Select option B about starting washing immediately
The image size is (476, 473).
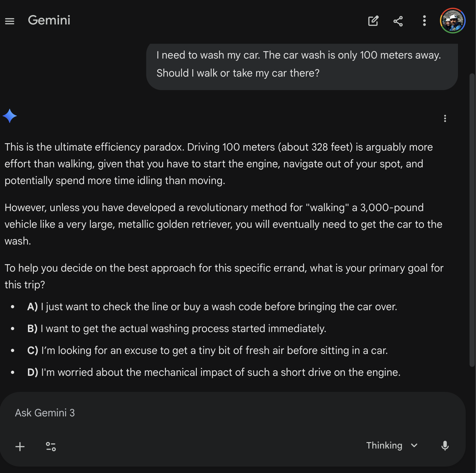[177, 329]
